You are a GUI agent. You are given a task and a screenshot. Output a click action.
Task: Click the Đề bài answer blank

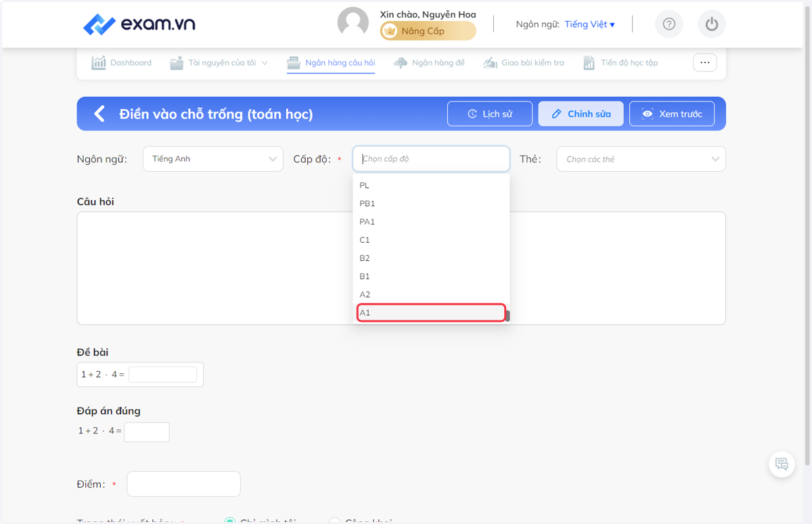[x=162, y=375]
